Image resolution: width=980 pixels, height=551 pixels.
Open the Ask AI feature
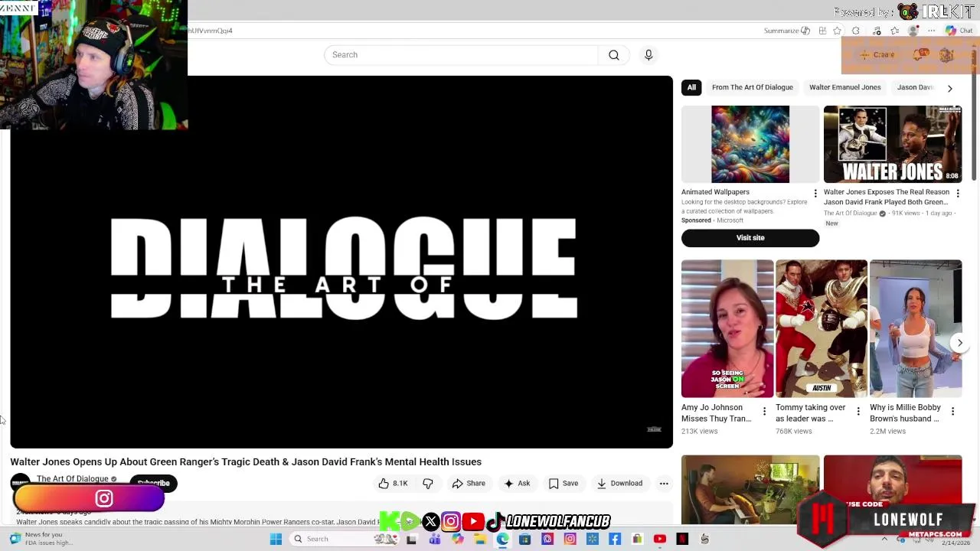click(517, 484)
